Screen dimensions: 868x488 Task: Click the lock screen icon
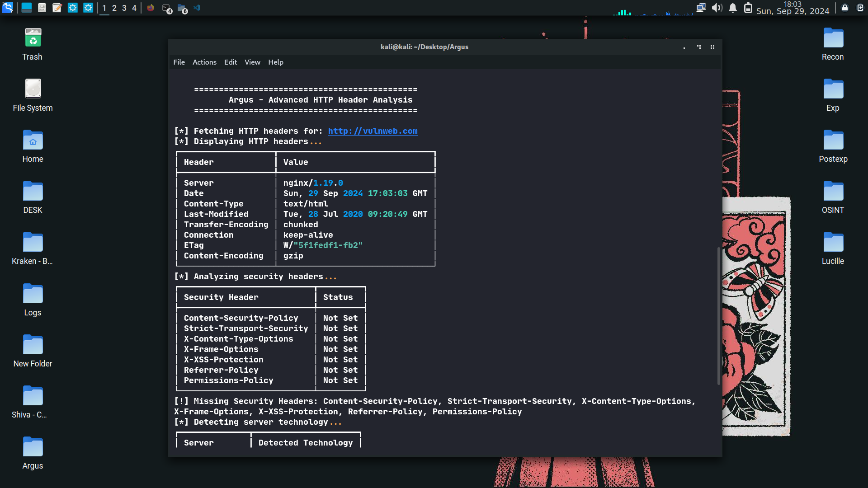[x=845, y=8]
